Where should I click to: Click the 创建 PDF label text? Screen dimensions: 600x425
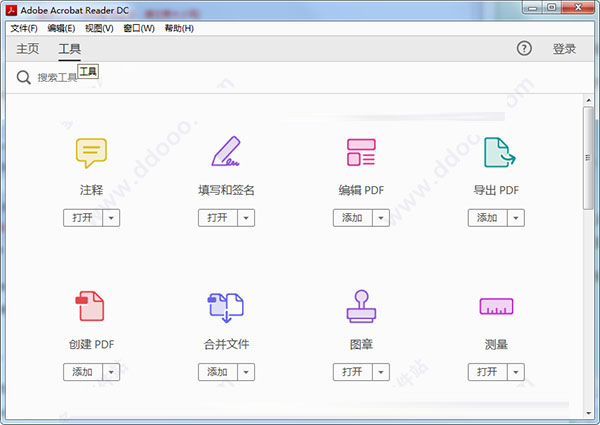point(91,344)
